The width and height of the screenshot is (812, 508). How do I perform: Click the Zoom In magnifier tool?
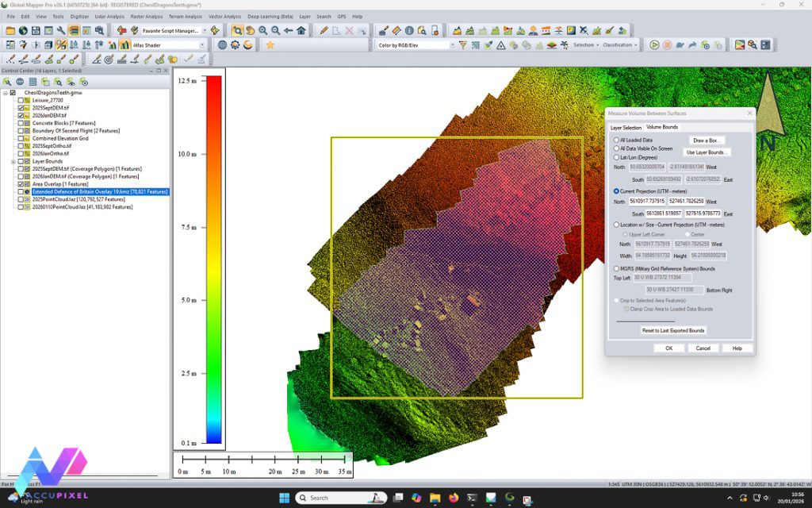point(262,31)
